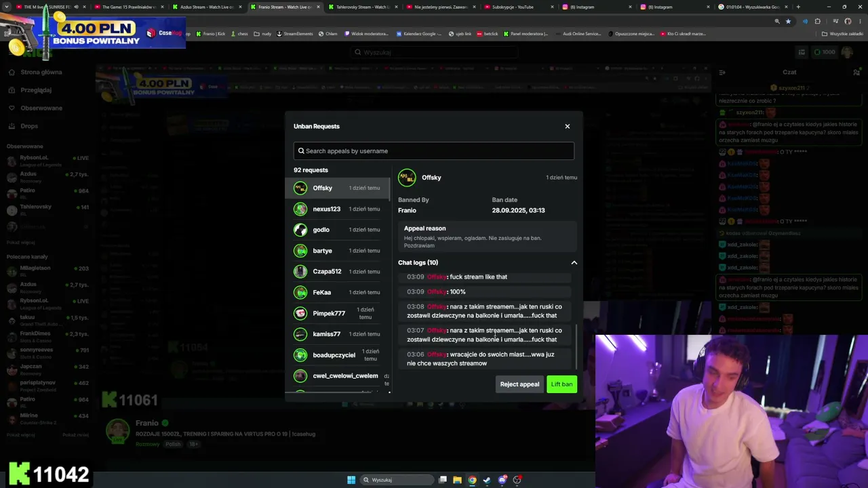Open Mlagietson channel in recommended list
The height and width of the screenshot is (488, 868).
click(47, 270)
